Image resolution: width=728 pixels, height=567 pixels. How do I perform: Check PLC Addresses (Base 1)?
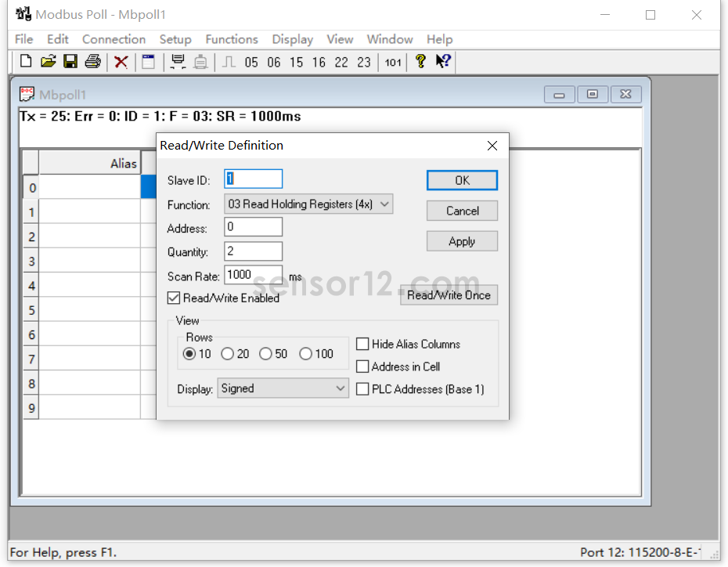click(x=362, y=388)
